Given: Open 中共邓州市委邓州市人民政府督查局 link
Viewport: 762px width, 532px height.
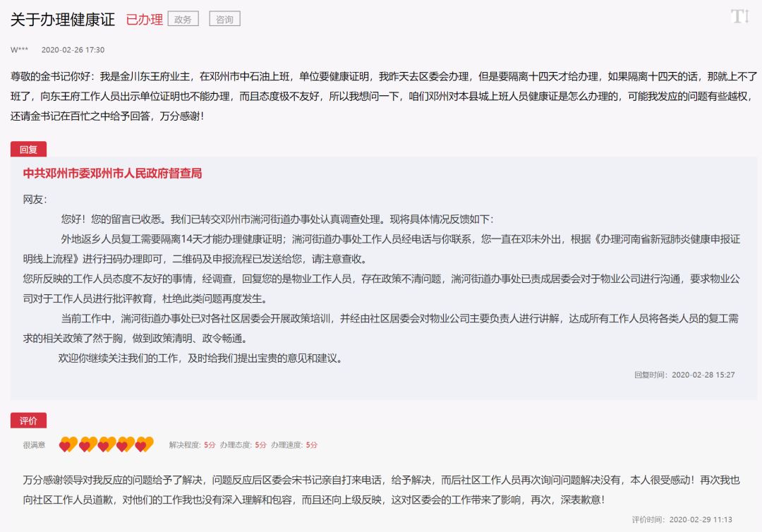Looking at the screenshot, I should (112, 174).
